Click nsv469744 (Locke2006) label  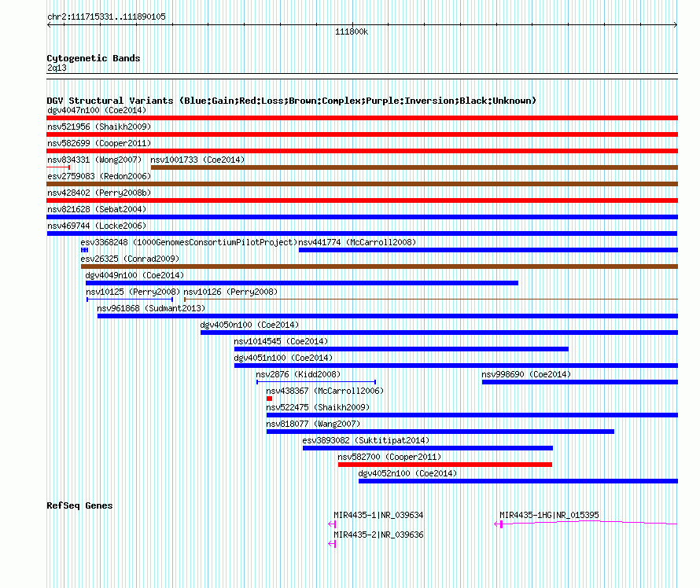tap(97, 226)
